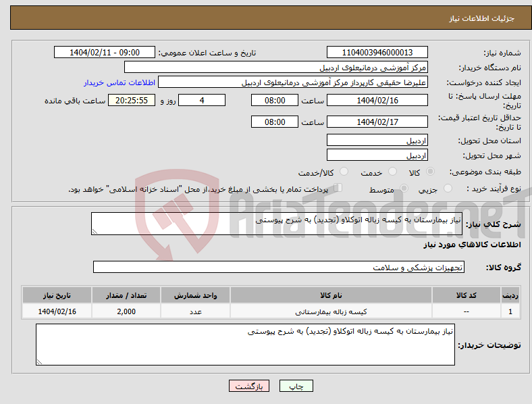Screen dimensions: 532x404
Task: Click the resize grip of شرح کلی نیاز box
Action: 95,232
